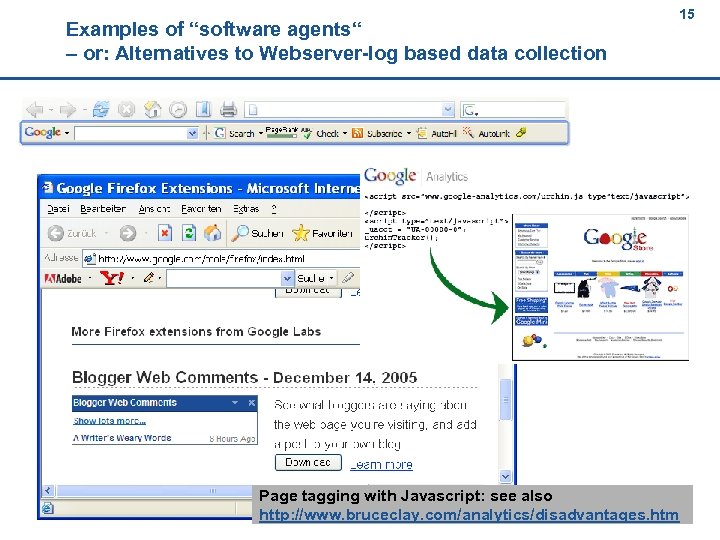Click the spell Check button
Screen dimensions: 720x540
click(x=321, y=133)
